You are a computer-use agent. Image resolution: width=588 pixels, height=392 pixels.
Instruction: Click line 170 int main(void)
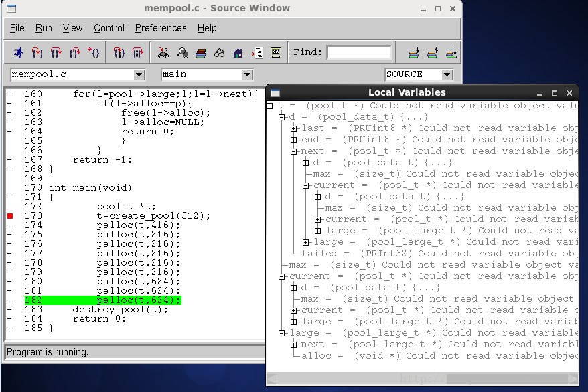coord(90,187)
